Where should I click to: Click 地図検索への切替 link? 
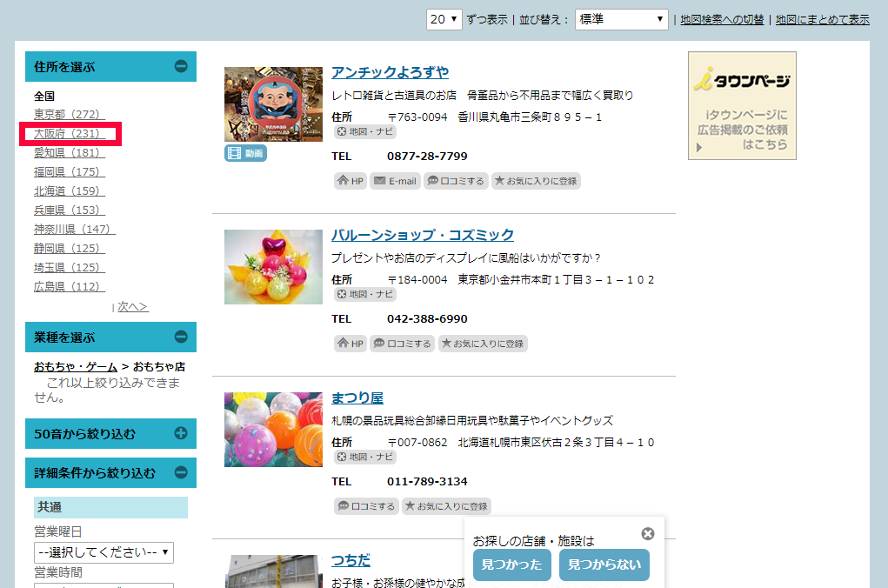click(722, 19)
